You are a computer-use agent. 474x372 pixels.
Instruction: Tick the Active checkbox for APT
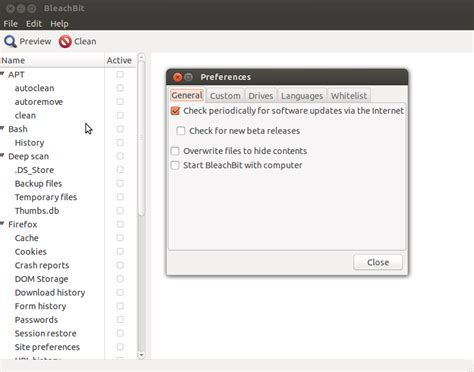120,74
